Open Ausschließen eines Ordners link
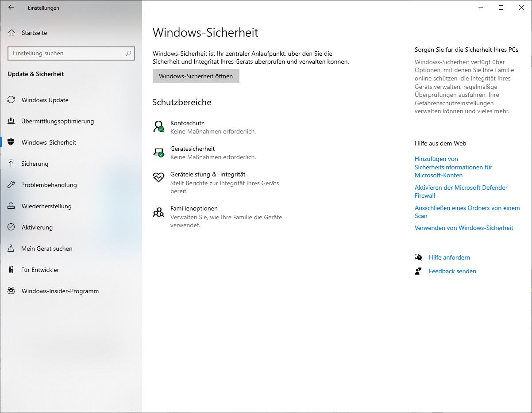Screen dimensions: 532x413 467,212
